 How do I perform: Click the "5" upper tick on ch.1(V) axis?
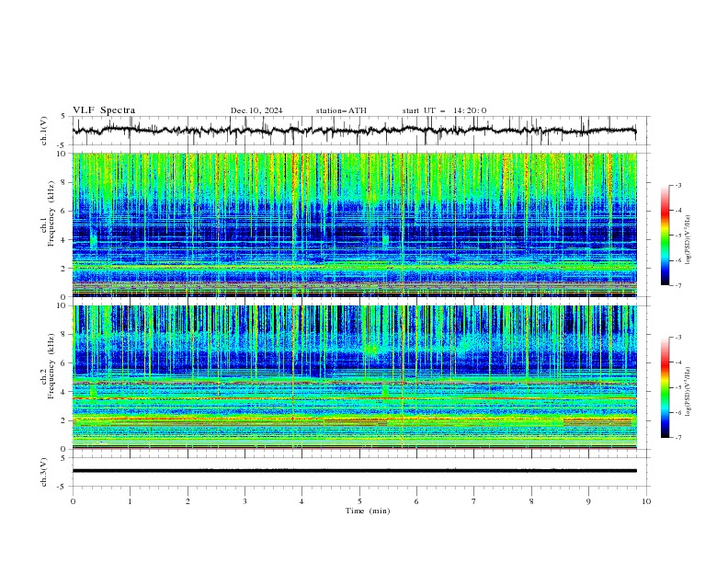65,117
